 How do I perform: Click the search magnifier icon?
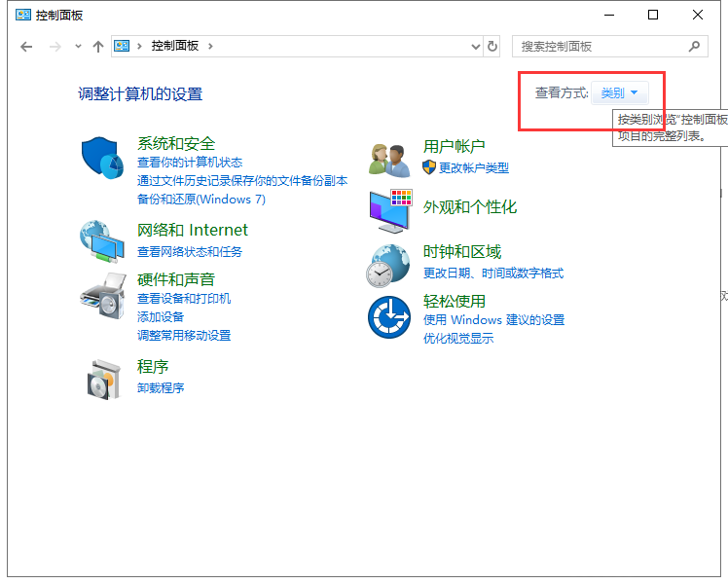[x=694, y=47]
